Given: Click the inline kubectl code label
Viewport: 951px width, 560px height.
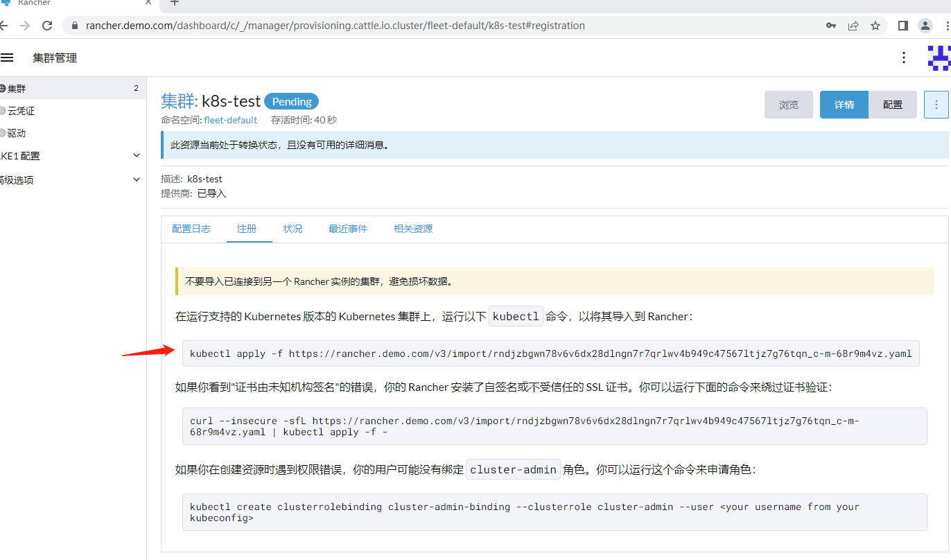Looking at the screenshot, I should pos(516,316).
